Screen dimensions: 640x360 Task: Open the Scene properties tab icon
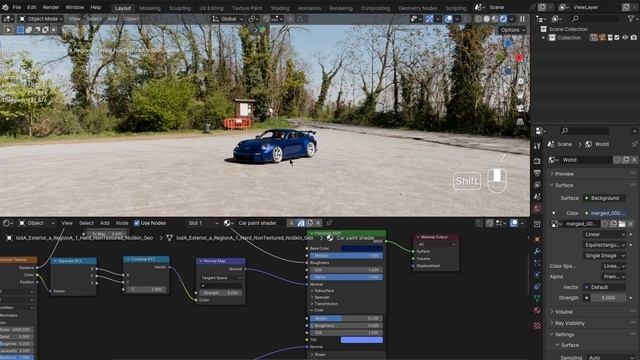tap(537, 197)
